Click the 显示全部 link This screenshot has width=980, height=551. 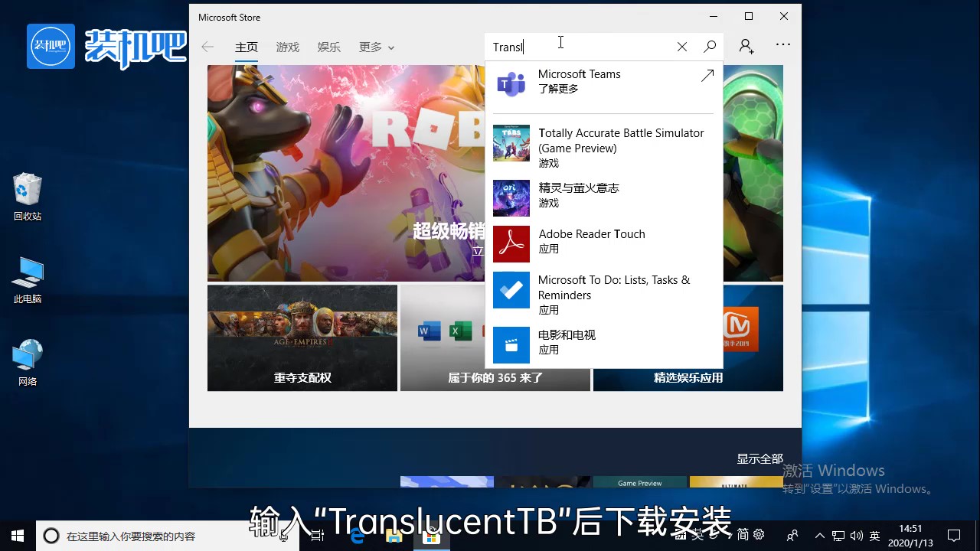(x=759, y=458)
